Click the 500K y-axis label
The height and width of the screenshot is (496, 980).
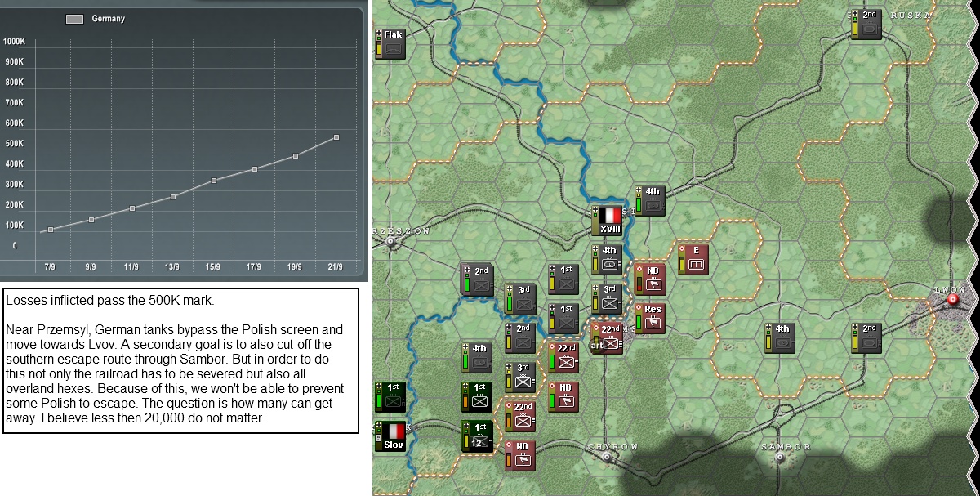coord(14,144)
